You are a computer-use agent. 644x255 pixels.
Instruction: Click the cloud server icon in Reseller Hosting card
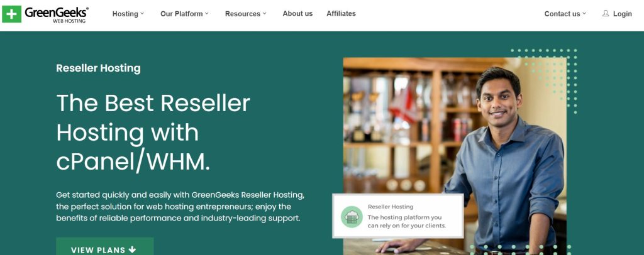tap(352, 217)
